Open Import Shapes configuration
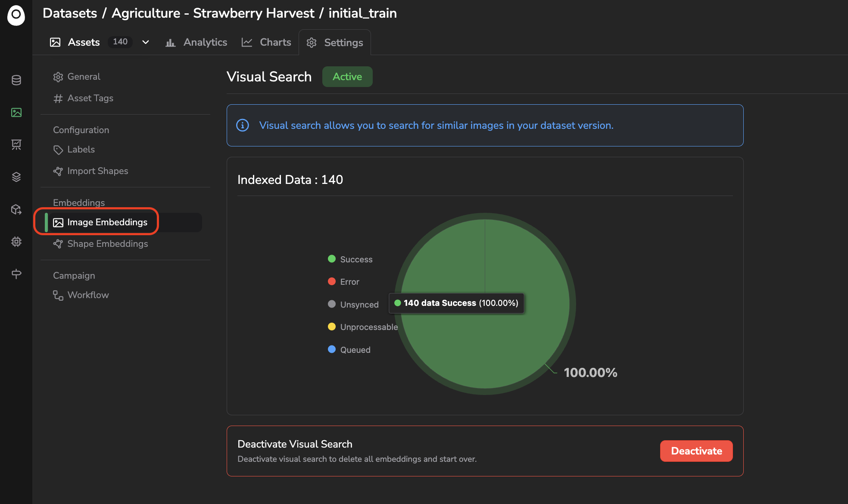This screenshot has height=504, width=848. point(90,171)
